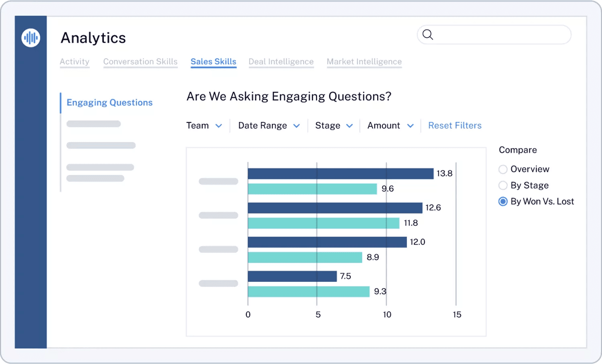Viewport: 602px width, 364px height.
Task: Open the Stage filter dropdown
Action: [x=333, y=125]
